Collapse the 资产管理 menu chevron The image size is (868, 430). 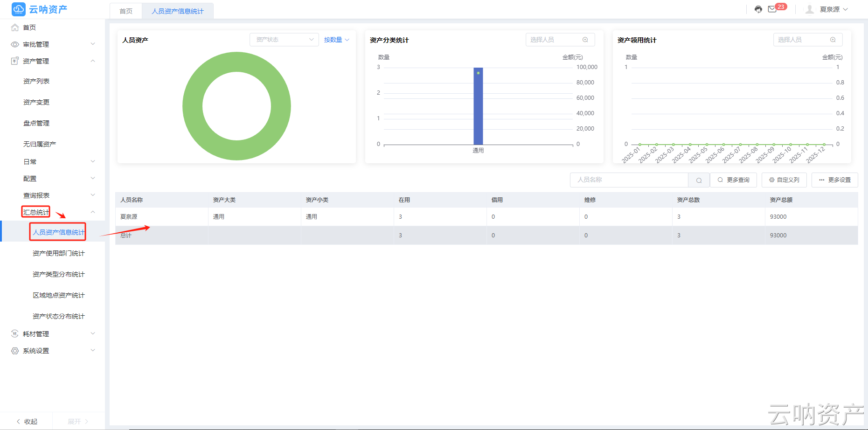coord(93,61)
